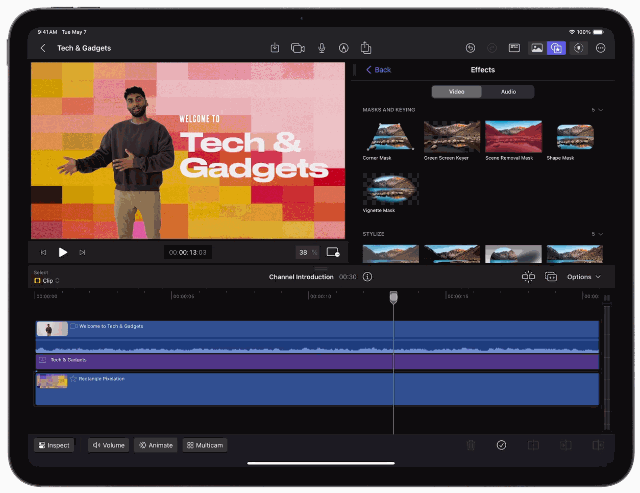
Task: Tap the trim start icon
Action: 566,445
